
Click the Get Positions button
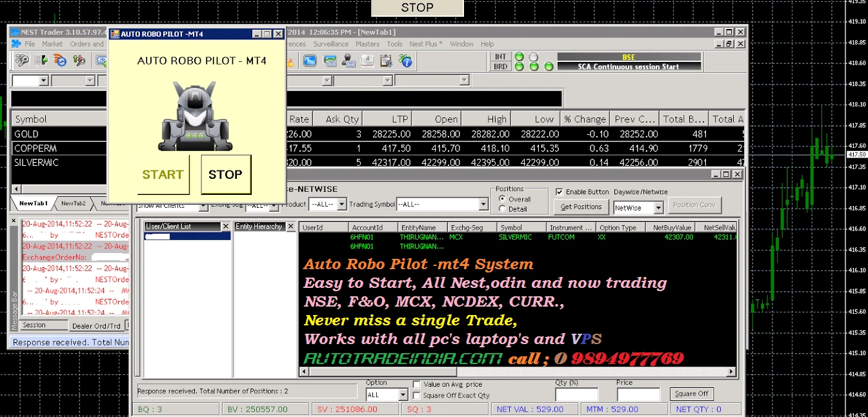coord(581,207)
